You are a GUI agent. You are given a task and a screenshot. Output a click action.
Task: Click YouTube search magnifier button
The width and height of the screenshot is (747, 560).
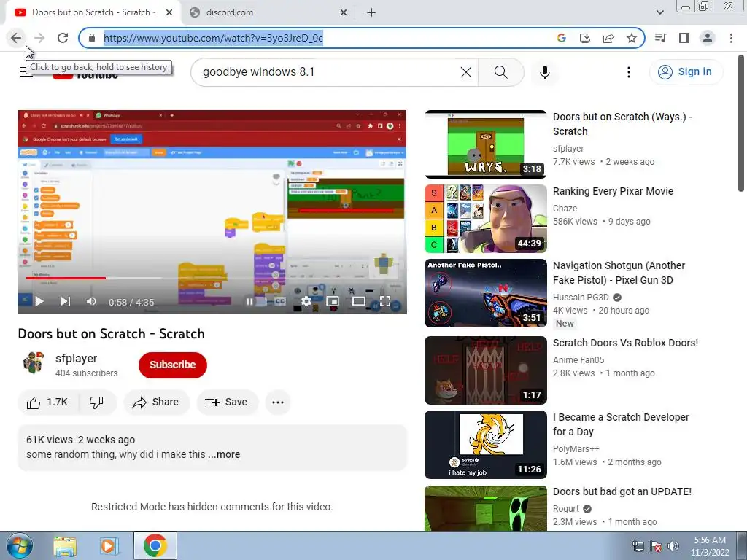[500, 72]
